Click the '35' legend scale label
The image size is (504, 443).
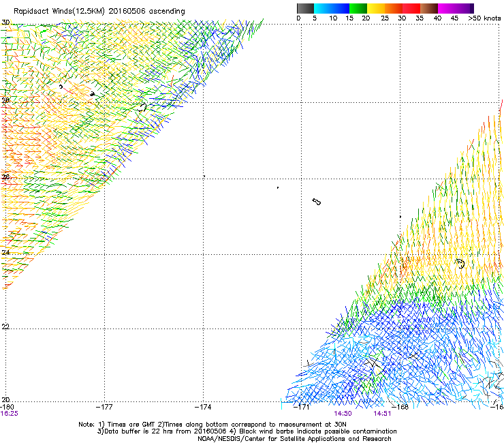click(420, 18)
